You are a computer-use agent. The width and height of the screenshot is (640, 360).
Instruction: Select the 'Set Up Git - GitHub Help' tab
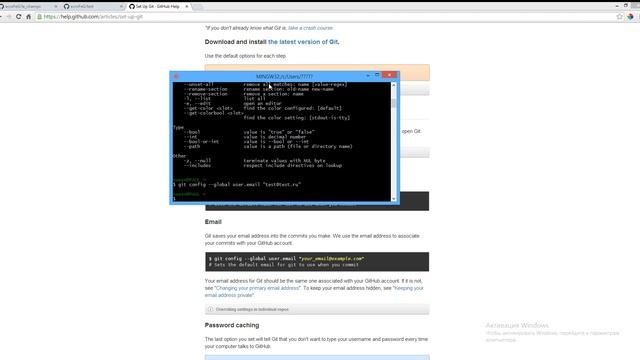coord(158,7)
